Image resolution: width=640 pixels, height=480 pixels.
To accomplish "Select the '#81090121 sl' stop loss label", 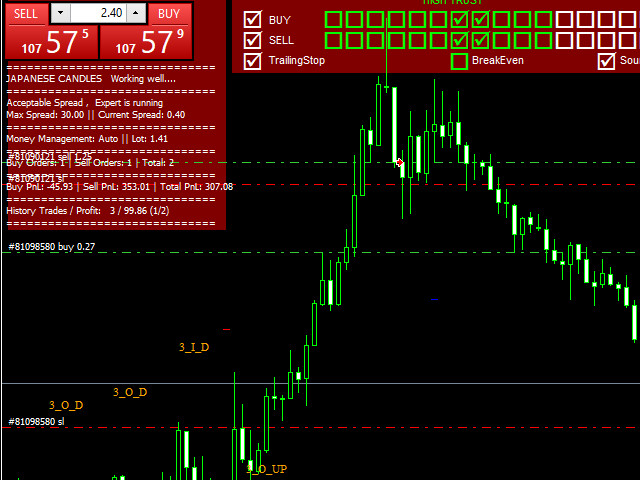I will click(x=36, y=179).
